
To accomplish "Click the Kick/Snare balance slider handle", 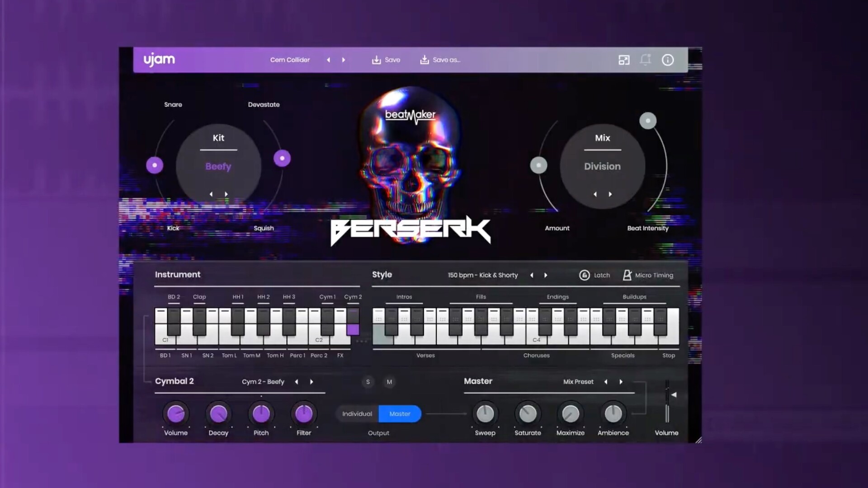I will point(155,165).
